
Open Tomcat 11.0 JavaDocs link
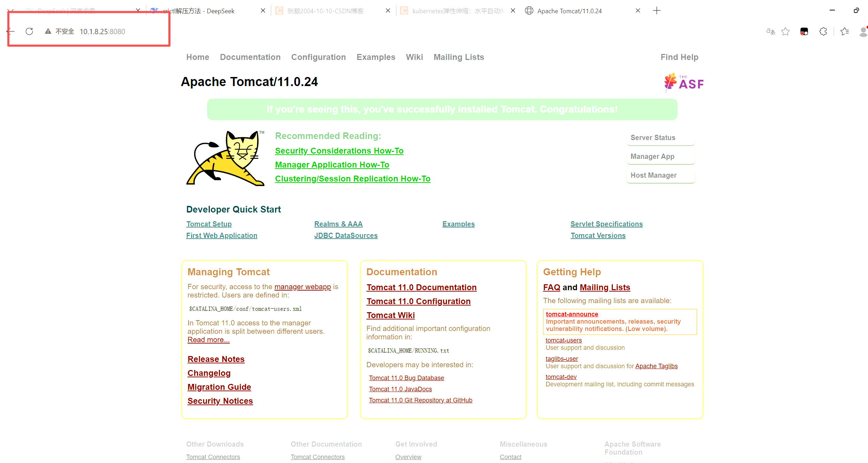[x=401, y=389]
